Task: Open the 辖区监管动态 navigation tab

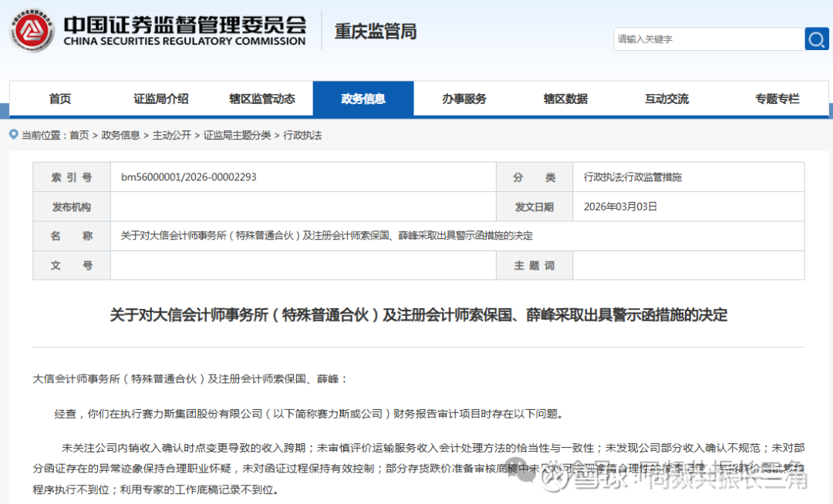Action: click(x=262, y=99)
